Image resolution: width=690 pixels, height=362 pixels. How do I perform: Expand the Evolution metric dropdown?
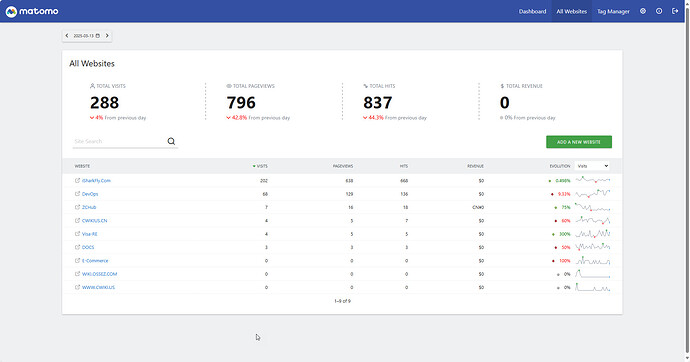592,166
